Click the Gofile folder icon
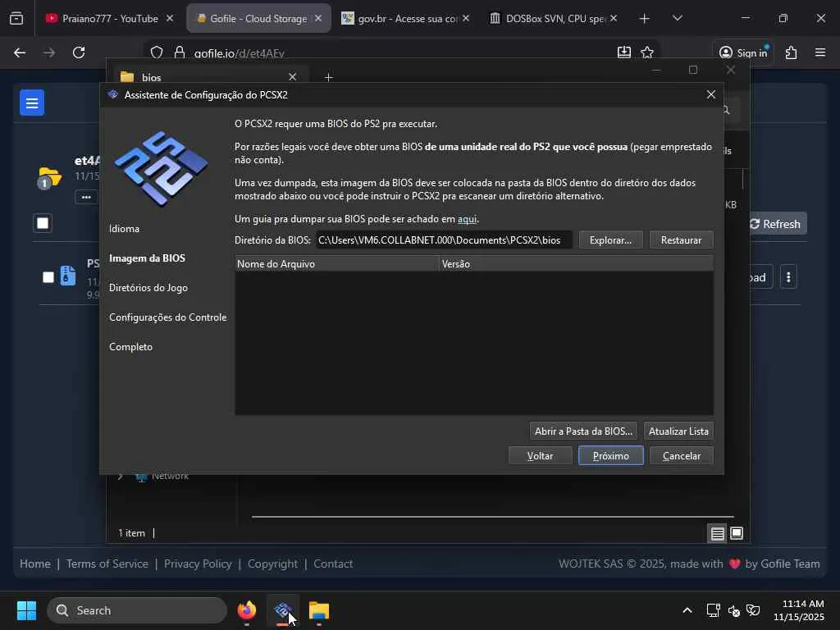The width and height of the screenshot is (840, 630). click(x=50, y=177)
